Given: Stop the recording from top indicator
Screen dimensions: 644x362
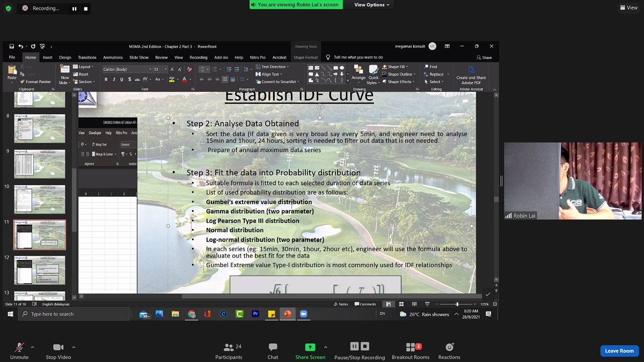Looking at the screenshot, I should coord(86,9).
